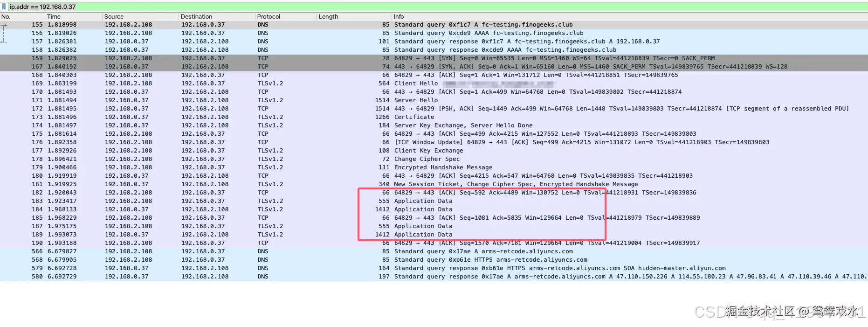Select packet 185 ACK Seq=1081 row
Image resolution: width=868 pixels, height=327 pixels.
[434, 218]
